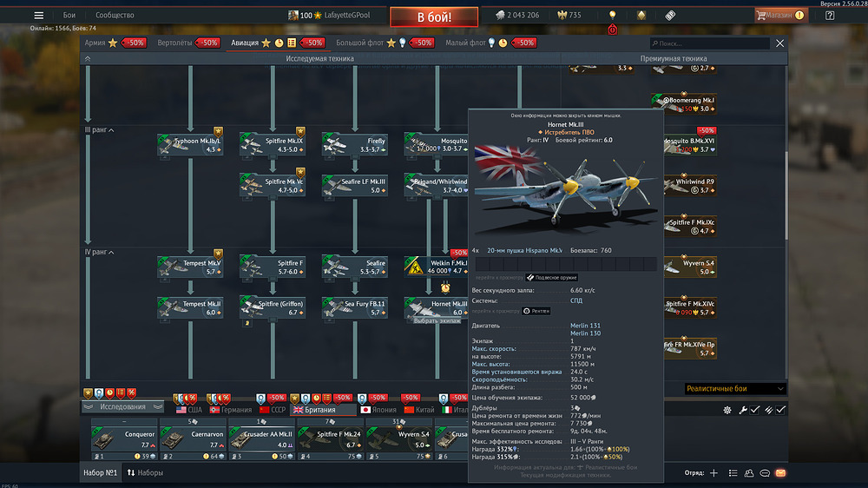
Task: Click the СПД systems link
Action: click(576, 300)
